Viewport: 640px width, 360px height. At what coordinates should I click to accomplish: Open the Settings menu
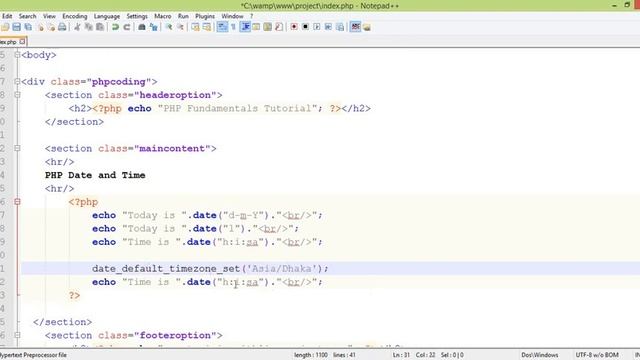coord(137,16)
